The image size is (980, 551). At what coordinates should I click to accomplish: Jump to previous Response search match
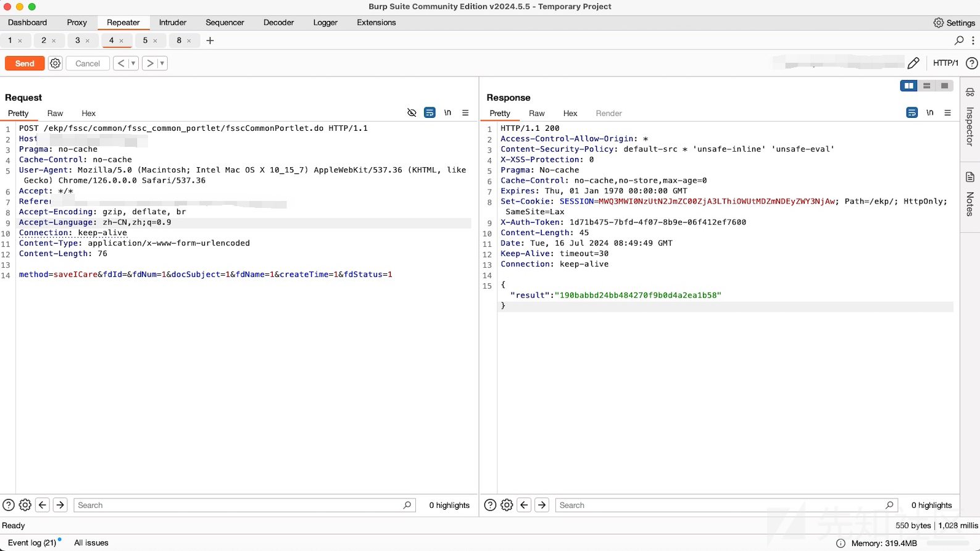pyautogui.click(x=524, y=505)
